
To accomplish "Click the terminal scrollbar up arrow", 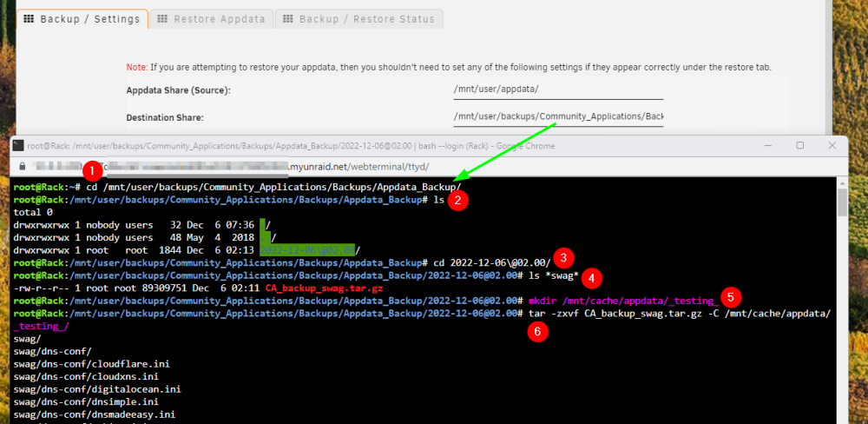I will [843, 182].
